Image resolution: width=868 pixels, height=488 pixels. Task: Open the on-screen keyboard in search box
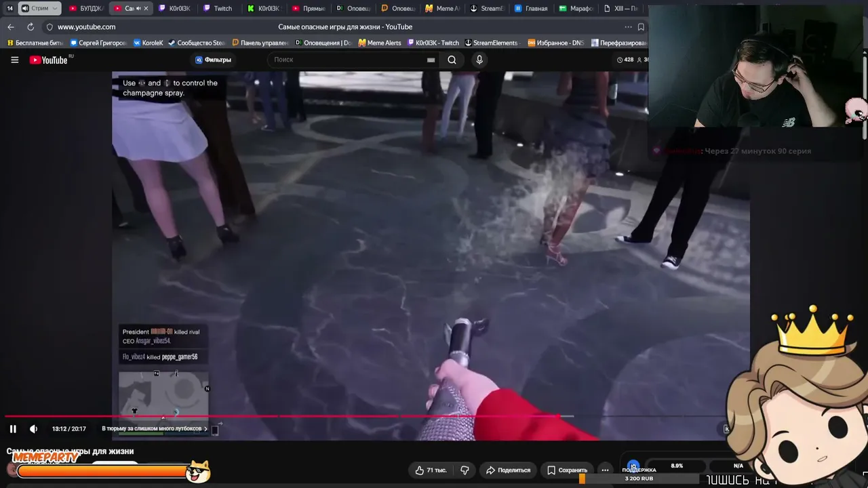pyautogui.click(x=431, y=60)
